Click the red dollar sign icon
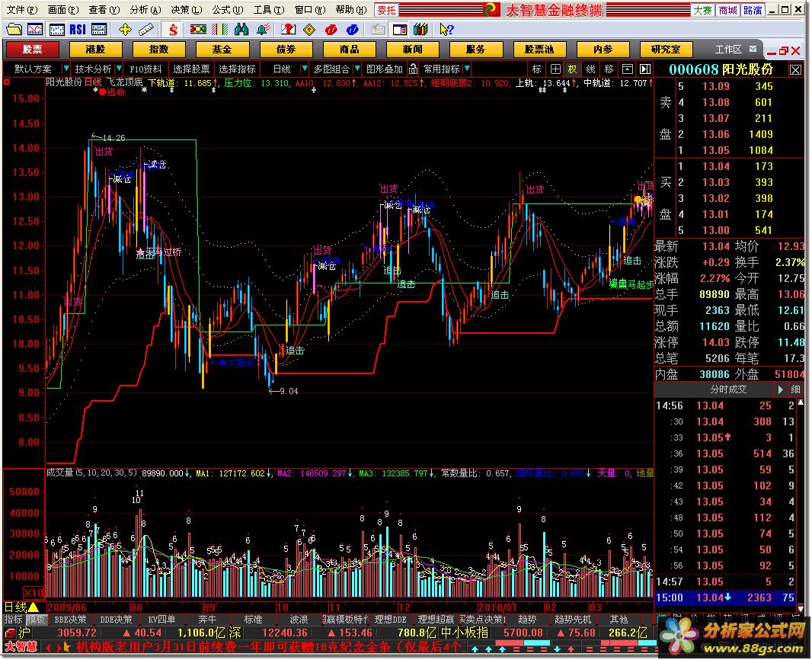 pos(173,30)
